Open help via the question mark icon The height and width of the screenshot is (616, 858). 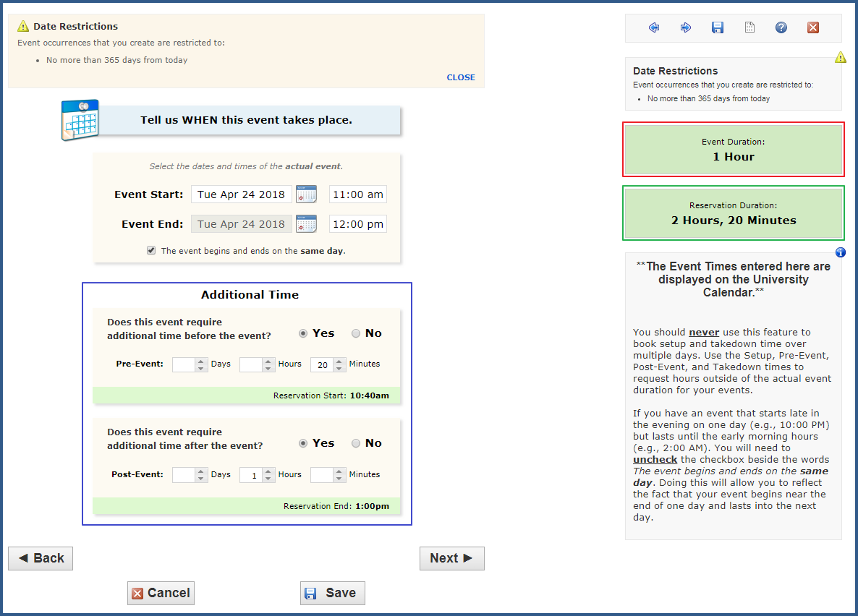click(x=781, y=27)
